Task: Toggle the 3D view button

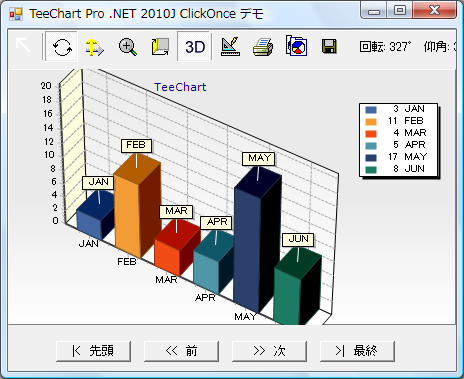Action: coord(195,47)
